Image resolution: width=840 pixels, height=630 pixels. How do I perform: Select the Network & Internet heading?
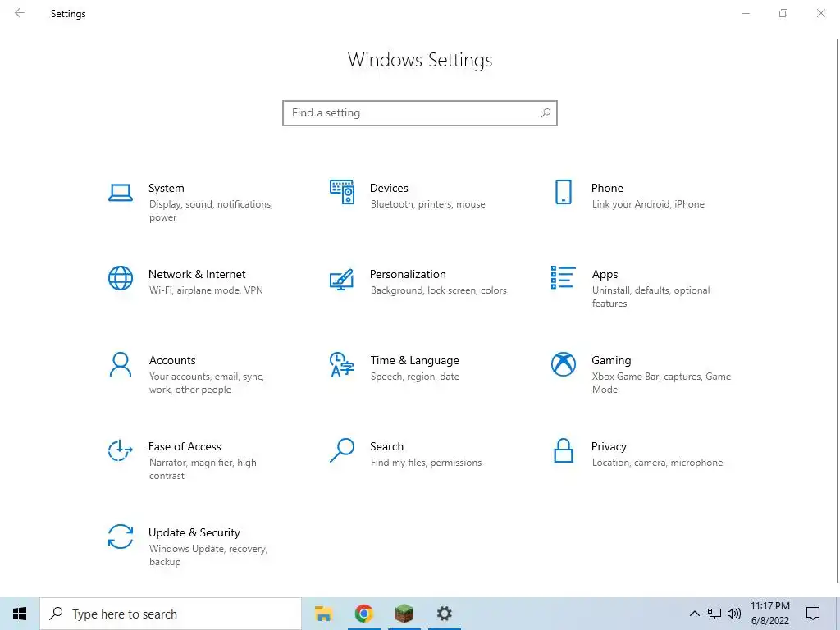(x=197, y=274)
